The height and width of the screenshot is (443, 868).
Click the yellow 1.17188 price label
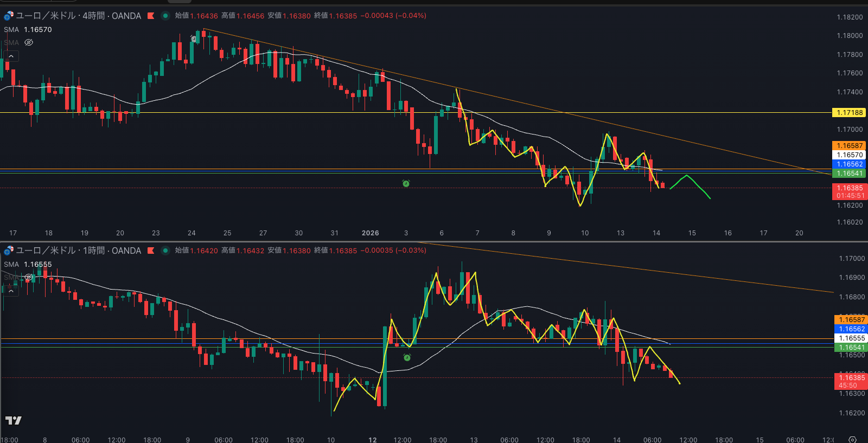tap(849, 113)
